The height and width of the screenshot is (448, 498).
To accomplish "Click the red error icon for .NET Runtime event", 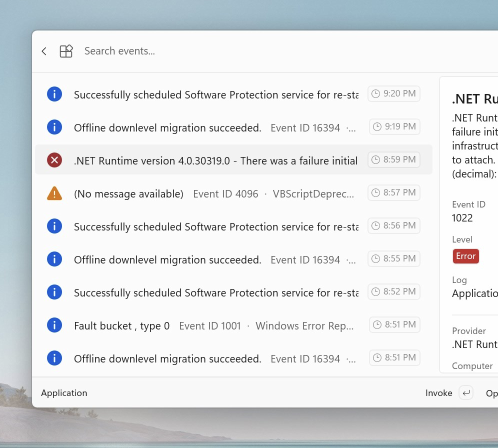I will [54, 160].
